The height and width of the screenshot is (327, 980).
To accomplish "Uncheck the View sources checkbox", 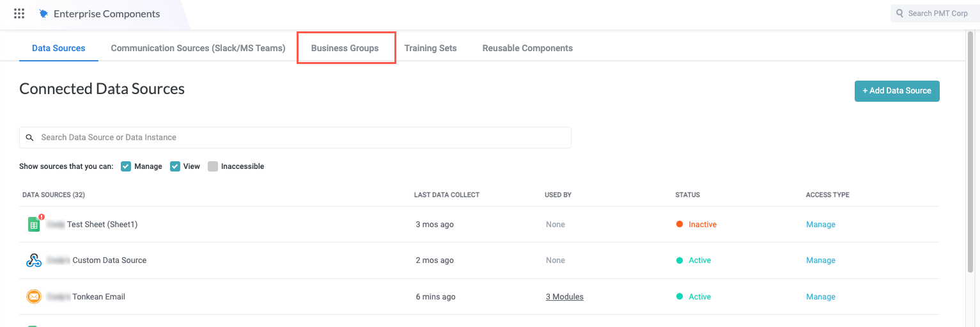I will coord(175,166).
